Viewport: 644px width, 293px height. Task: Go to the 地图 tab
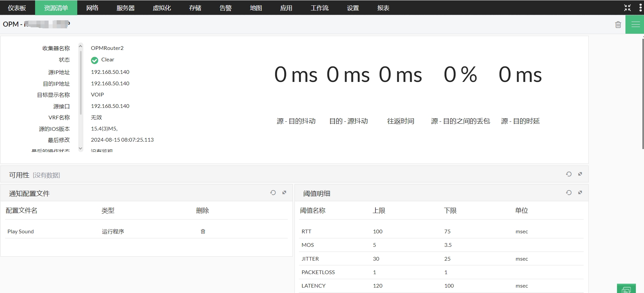coord(256,8)
